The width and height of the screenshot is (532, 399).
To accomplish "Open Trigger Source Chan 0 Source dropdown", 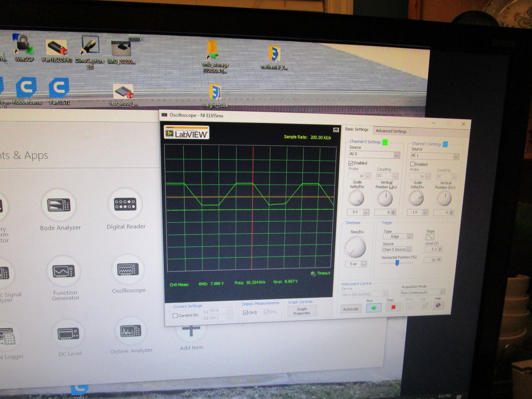I will point(397,249).
